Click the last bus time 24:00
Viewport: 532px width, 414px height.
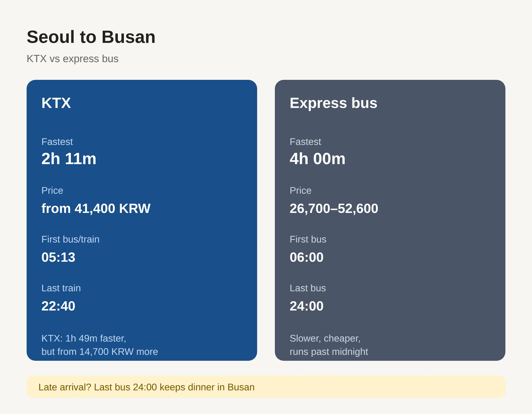pyautogui.click(x=307, y=306)
